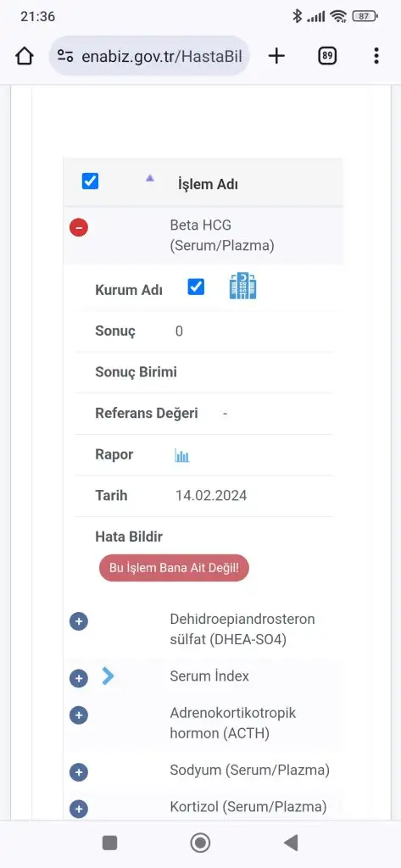Uncheck the Kurum Adı checkbox
This screenshot has width=401, height=868.
[196, 287]
